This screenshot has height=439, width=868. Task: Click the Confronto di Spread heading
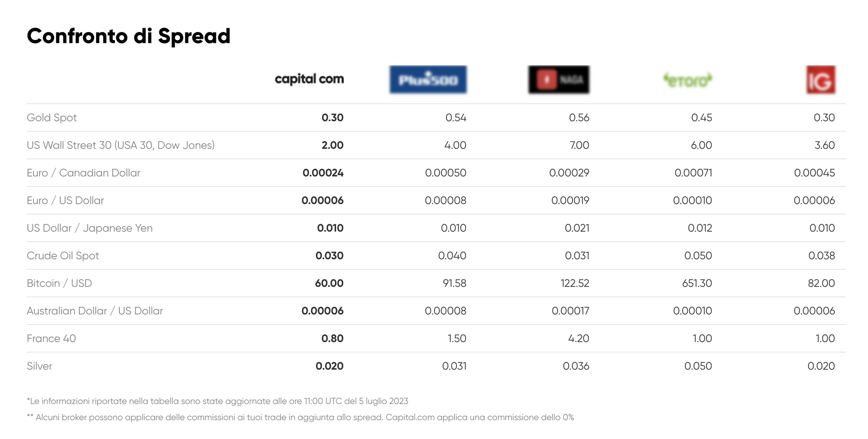point(128,36)
